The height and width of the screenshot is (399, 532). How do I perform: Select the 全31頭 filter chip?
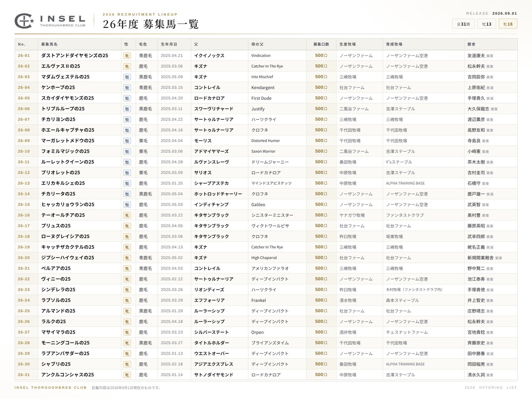(463, 24)
